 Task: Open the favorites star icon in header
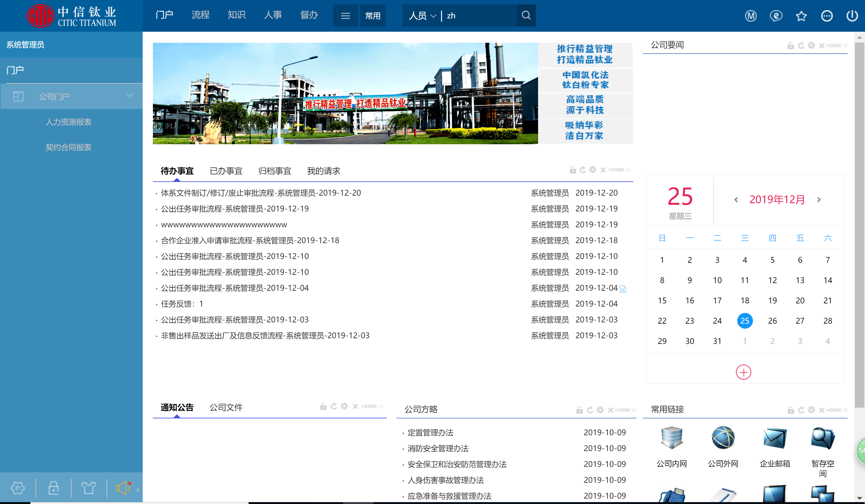coord(801,16)
